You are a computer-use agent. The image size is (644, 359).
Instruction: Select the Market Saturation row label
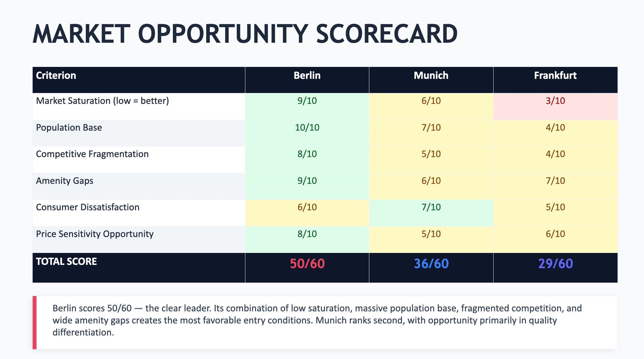pyautogui.click(x=102, y=101)
